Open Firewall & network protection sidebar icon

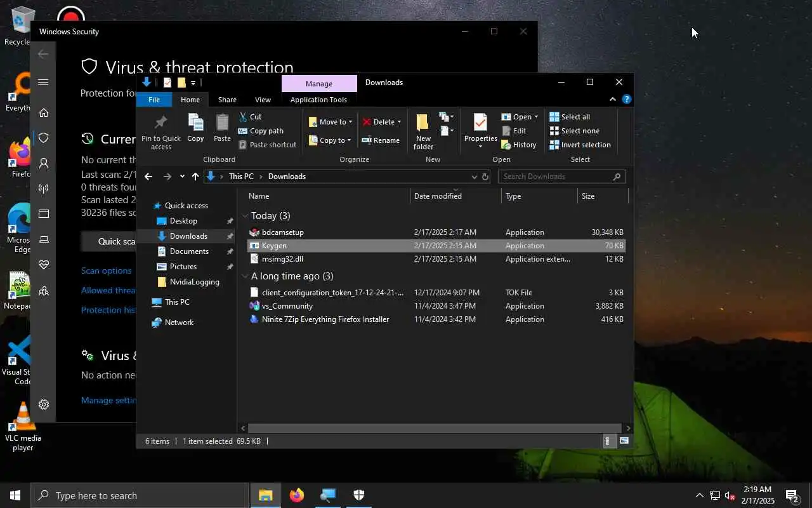coord(44,189)
